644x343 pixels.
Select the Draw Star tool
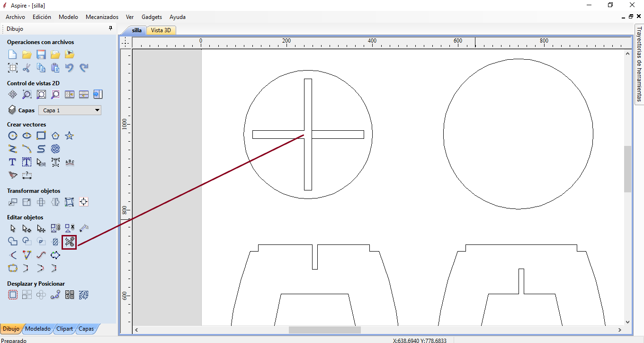[x=70, y=136]
